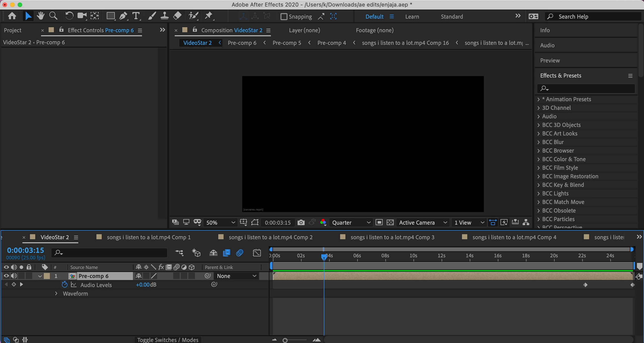Click the timeline zoom slider handle
Viewport: 644px width, 343px height.
tap(285, 340)
